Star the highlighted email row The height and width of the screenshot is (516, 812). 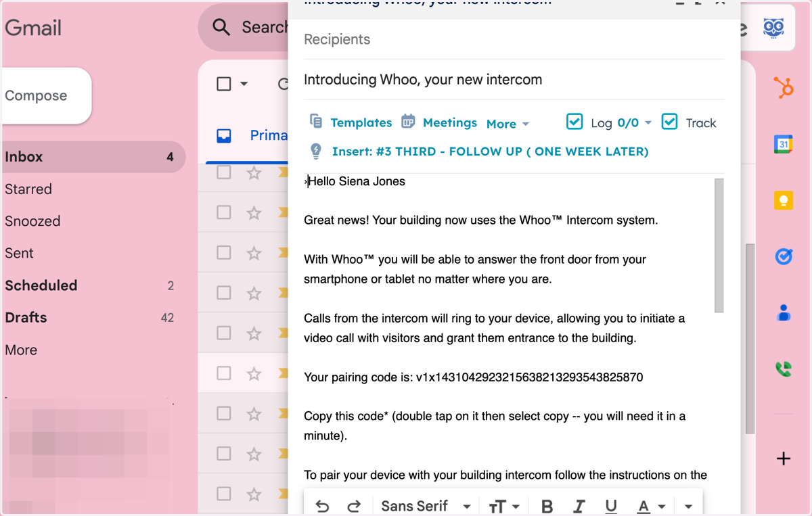click(x=254, y=373)
